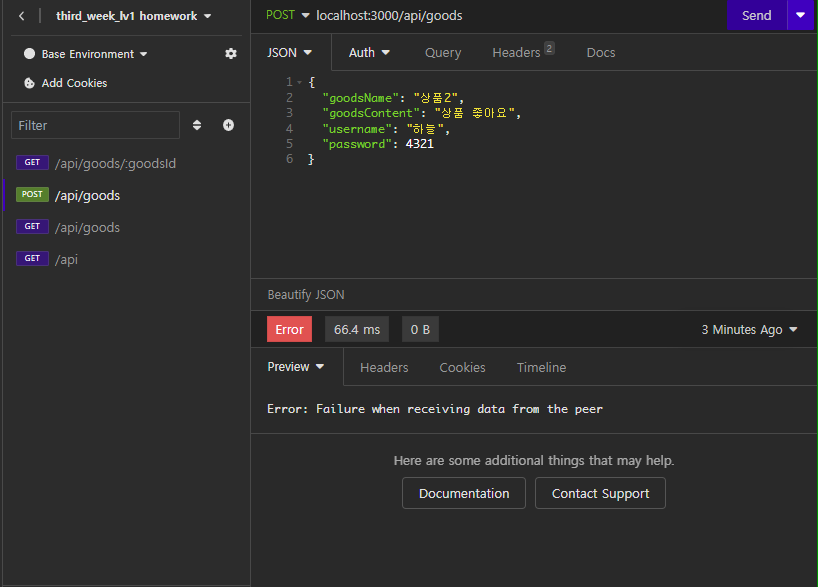Open the 3 Minutes Ago history dropdown
The height and width of the screenshot is (587, 818).
749,330
